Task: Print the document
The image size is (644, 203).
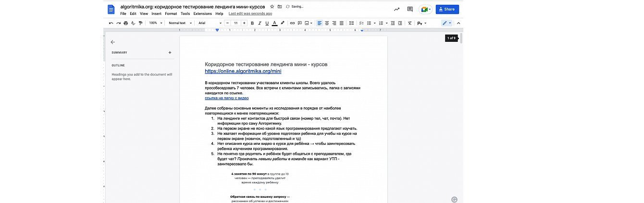Action: (x=125, y=23)
